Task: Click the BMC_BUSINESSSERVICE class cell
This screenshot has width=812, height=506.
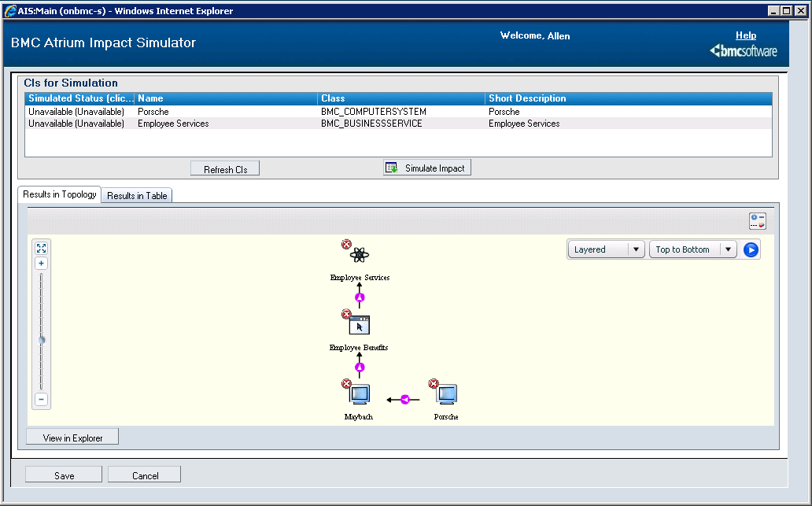Action: [x=371, y=124]
